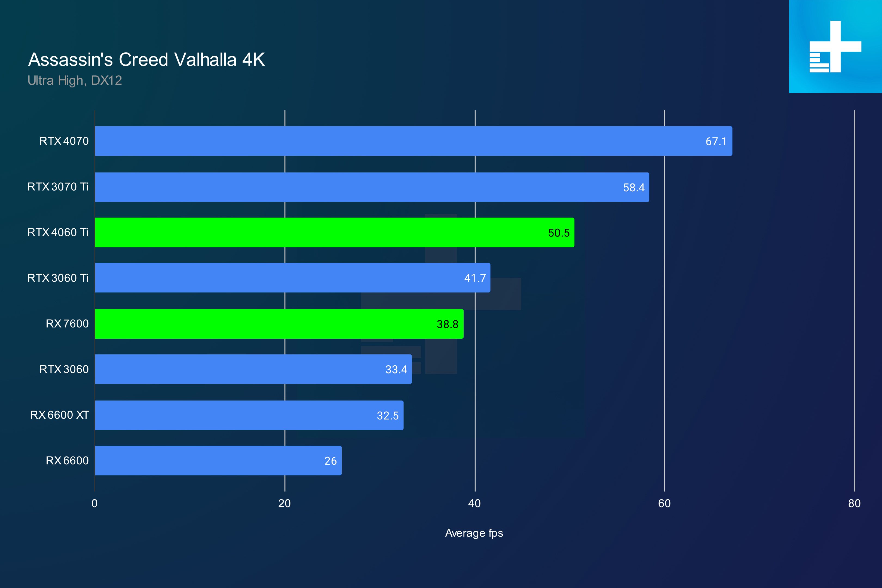Click the RX 7600 axis label
This screenshot has width=882, height=588.
point(67,324)
